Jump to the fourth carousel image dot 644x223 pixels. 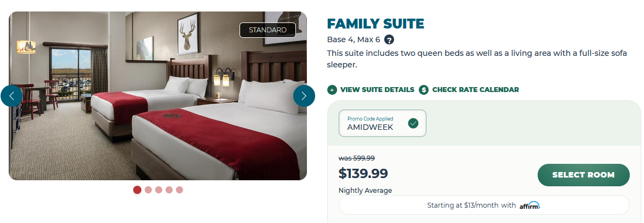(x=169, y=190)
